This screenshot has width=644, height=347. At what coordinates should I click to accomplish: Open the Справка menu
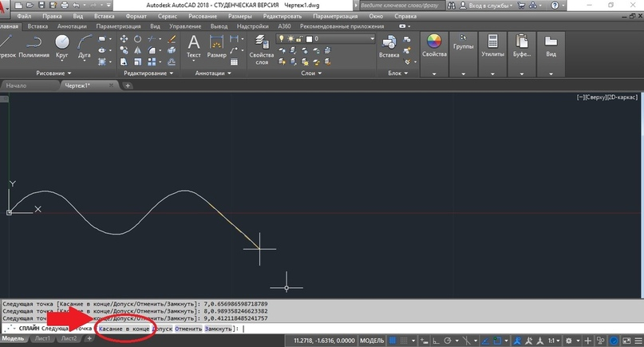405,16
